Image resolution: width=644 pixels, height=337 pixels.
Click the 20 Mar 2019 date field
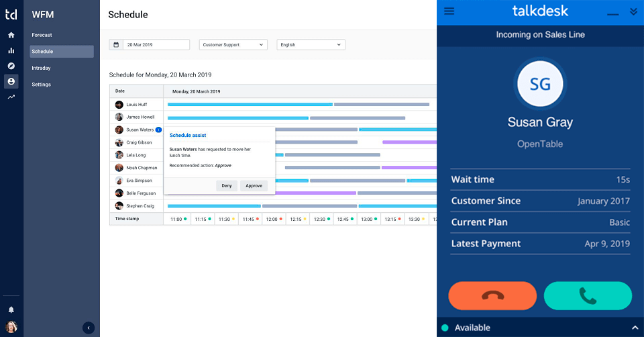[156, 45]
